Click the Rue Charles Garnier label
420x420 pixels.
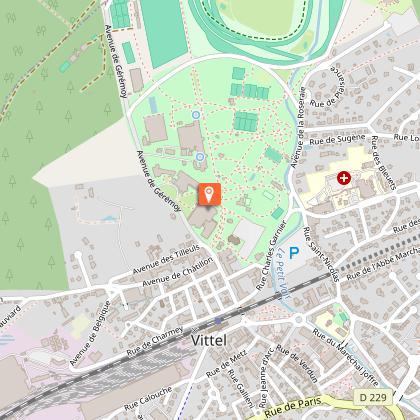pos(272,255)
